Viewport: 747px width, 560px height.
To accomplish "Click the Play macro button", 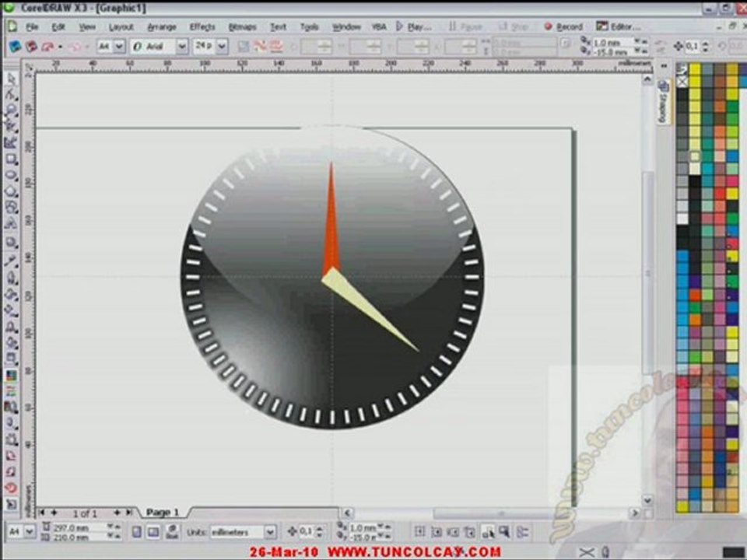I will pos(413,26).
